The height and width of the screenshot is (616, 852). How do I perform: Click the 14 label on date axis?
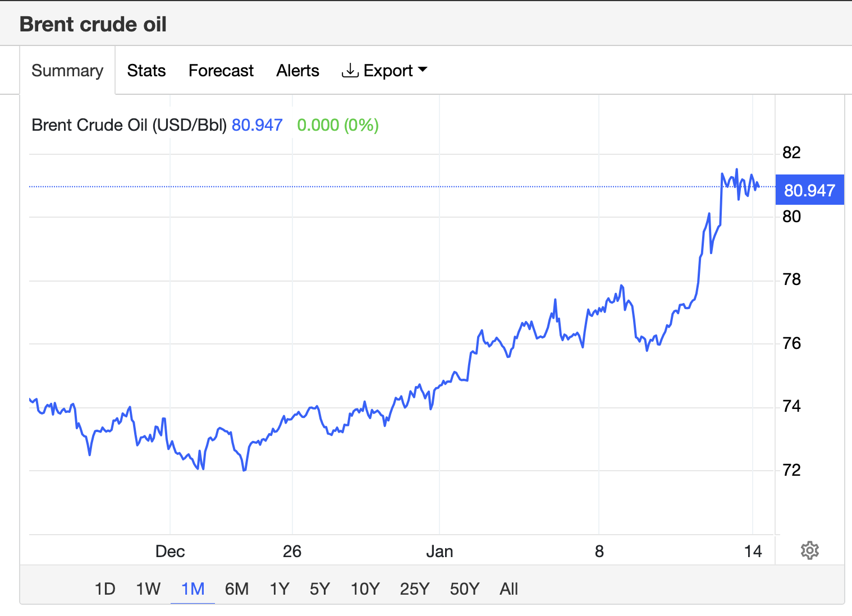tap(753, 551)
